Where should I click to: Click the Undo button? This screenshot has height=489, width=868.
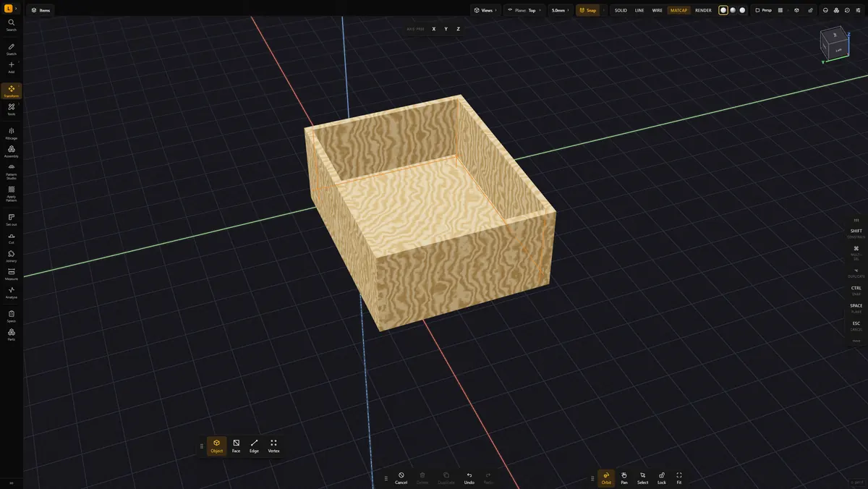tap(469, 478)
